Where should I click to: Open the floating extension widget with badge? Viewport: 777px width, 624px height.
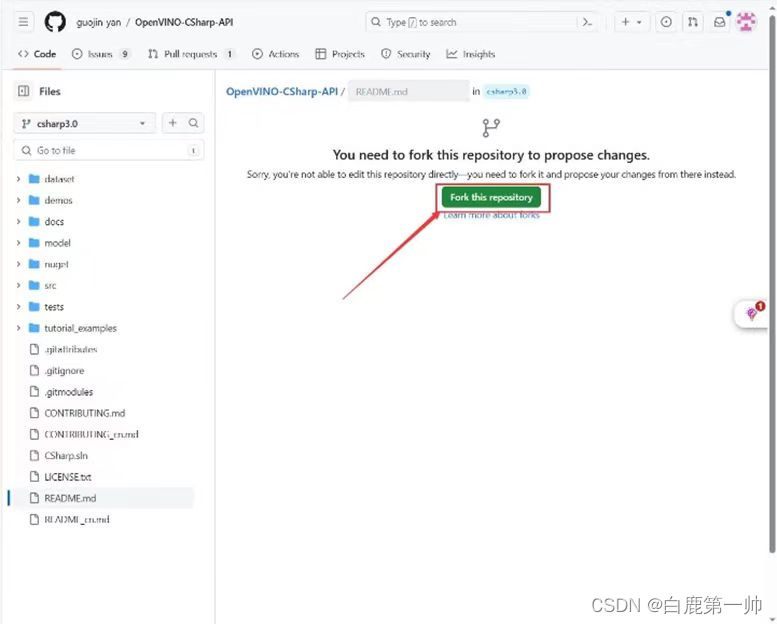tap(752, 313)
